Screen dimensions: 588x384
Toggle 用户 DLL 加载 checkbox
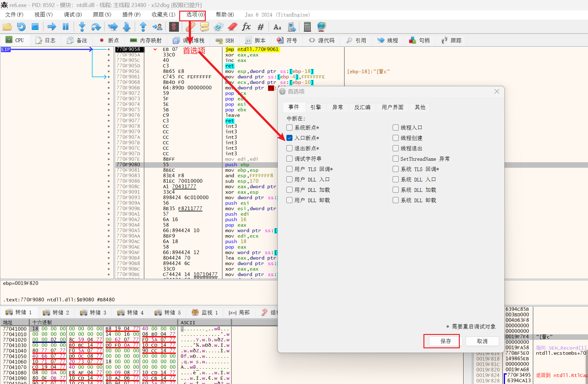(289, 190)
